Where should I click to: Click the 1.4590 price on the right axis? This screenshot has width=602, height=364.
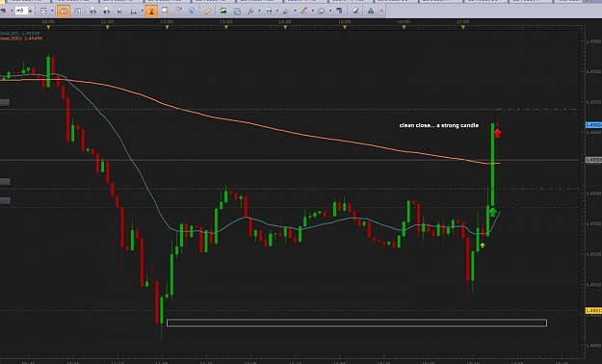tap(594, 41)
